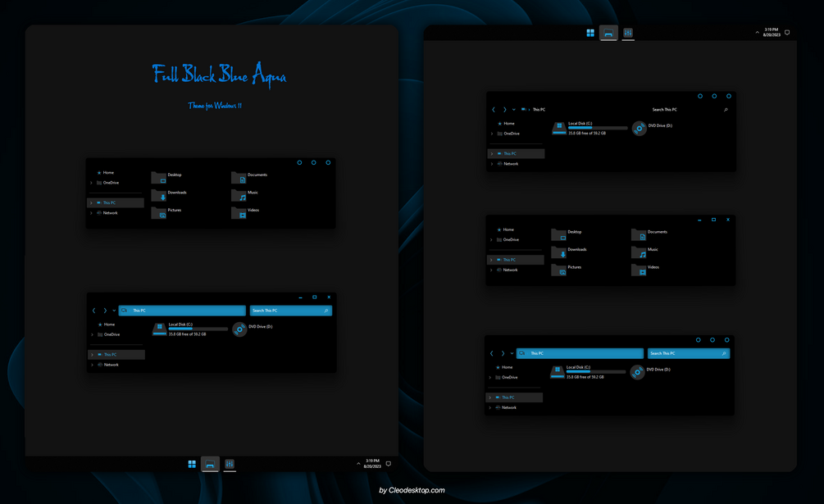Click Search This PC in right preview's blue-address-bar window
Screen dimensions: 824x504
click(689, 354)
